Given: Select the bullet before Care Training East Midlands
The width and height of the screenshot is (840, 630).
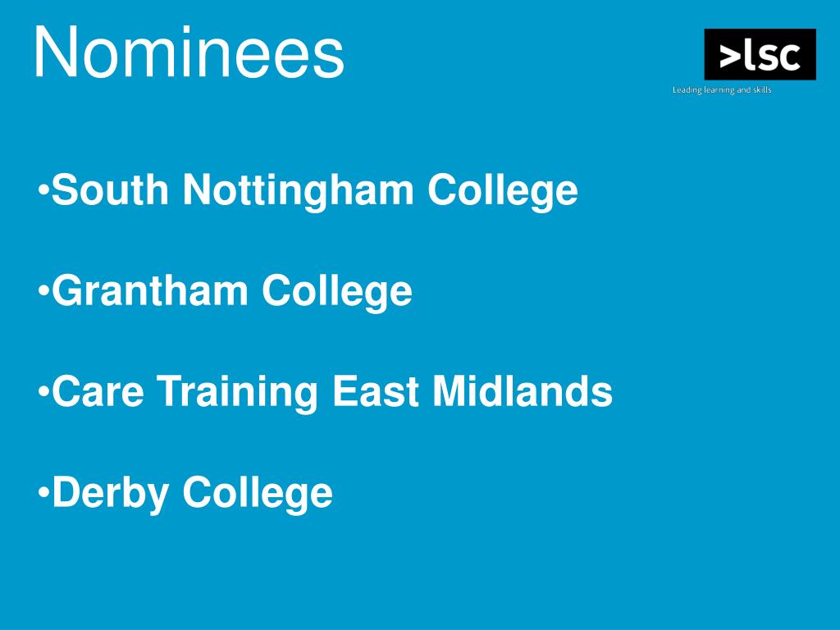Looking at the screenshot, I should 43,391.
